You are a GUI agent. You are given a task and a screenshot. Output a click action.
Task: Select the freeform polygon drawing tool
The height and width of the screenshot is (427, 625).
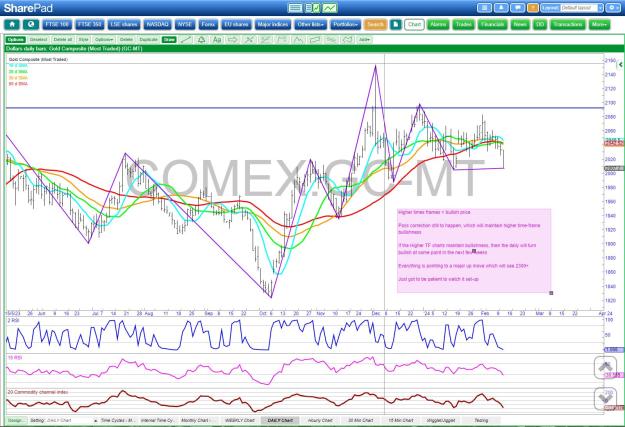click(x=347, y=39)
